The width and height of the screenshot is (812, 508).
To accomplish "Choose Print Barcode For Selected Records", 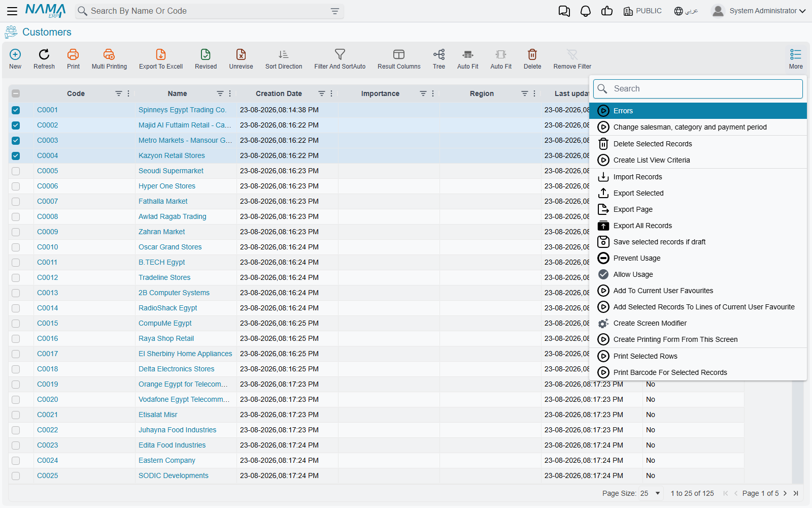I will (x=698, y=372).
